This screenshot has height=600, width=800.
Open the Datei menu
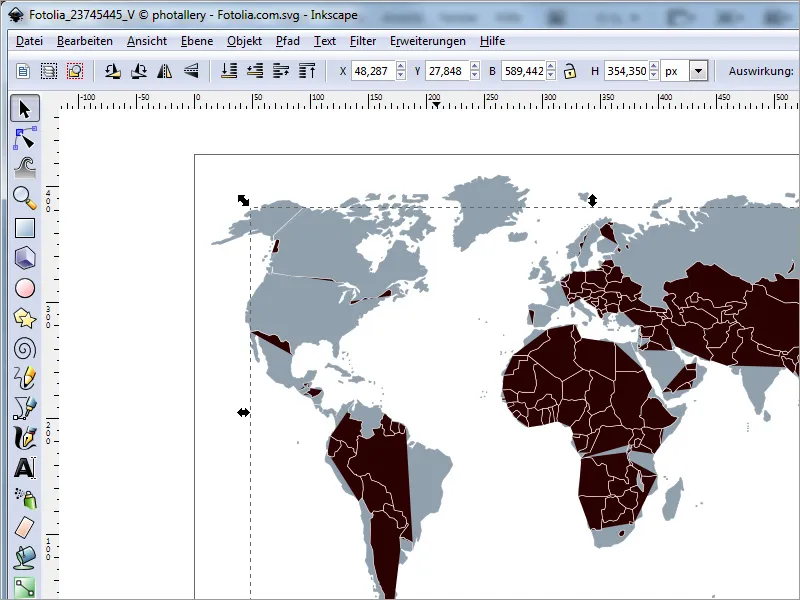click(x=29, y=41)
